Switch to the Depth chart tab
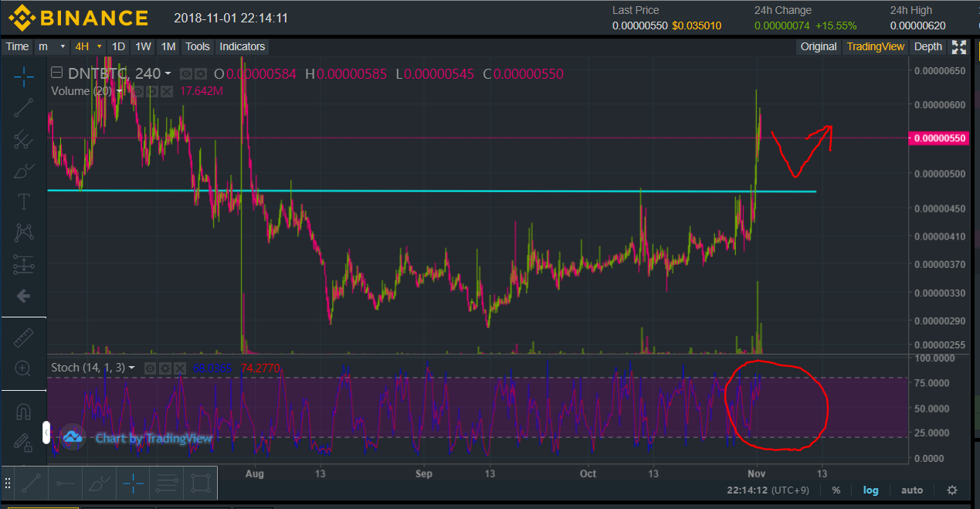The image size is (980, 509). click(x=927, y=47)
